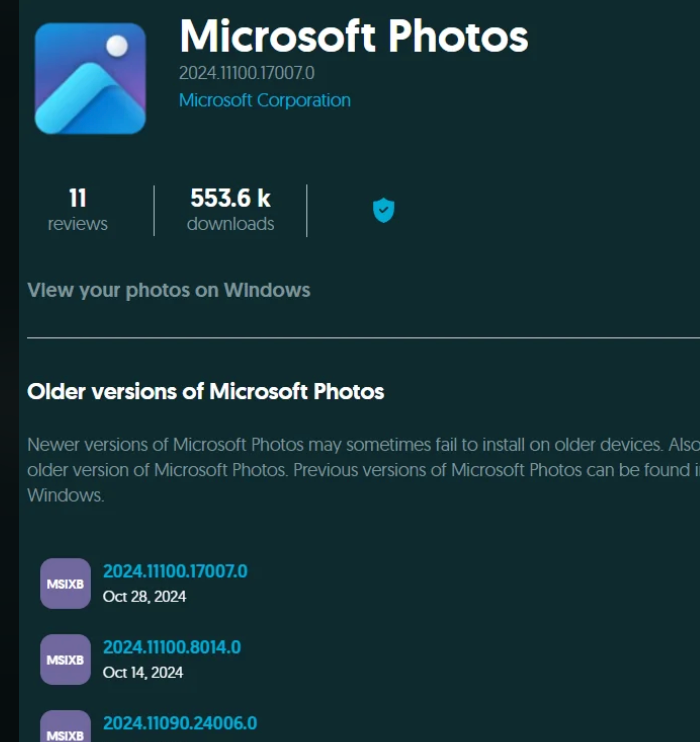Click the blue verified shield badge
Viewport: 700px width, 742px height.
point(383,210)
